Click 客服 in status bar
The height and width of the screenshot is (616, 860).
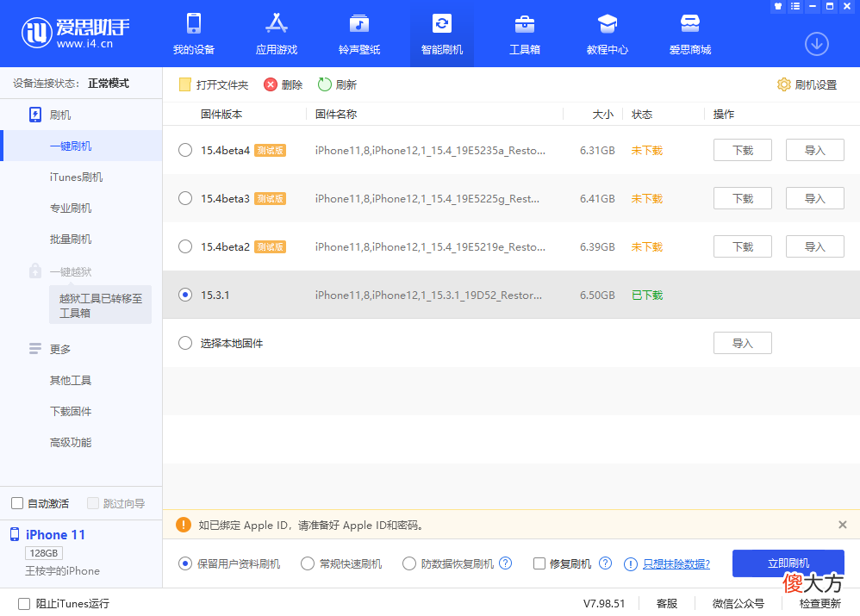667,603
